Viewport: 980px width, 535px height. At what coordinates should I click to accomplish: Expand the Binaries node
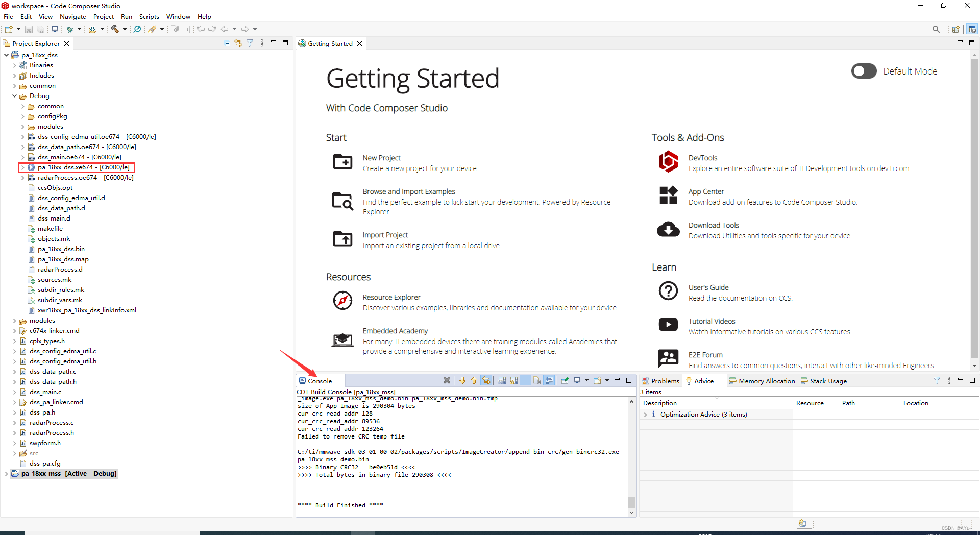tap(14, 65)
